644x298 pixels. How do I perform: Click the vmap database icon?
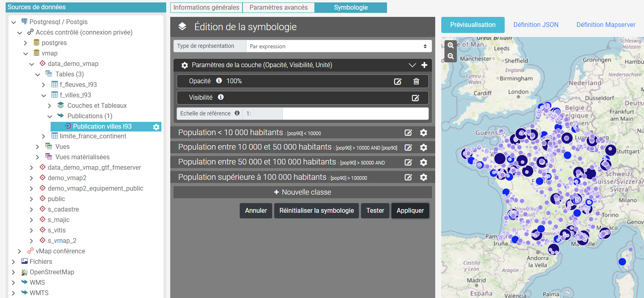coord(37,53)
